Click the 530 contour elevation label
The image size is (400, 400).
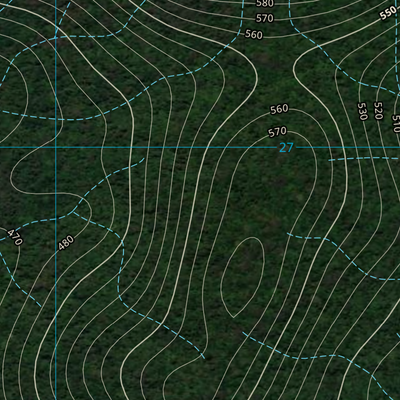(362, 111)
